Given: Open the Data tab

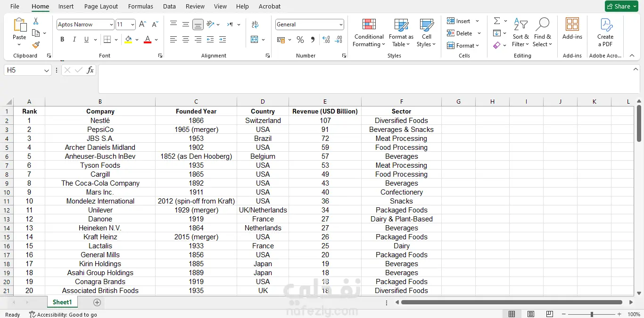Looking at the screenshot, I should pos(169,6).
